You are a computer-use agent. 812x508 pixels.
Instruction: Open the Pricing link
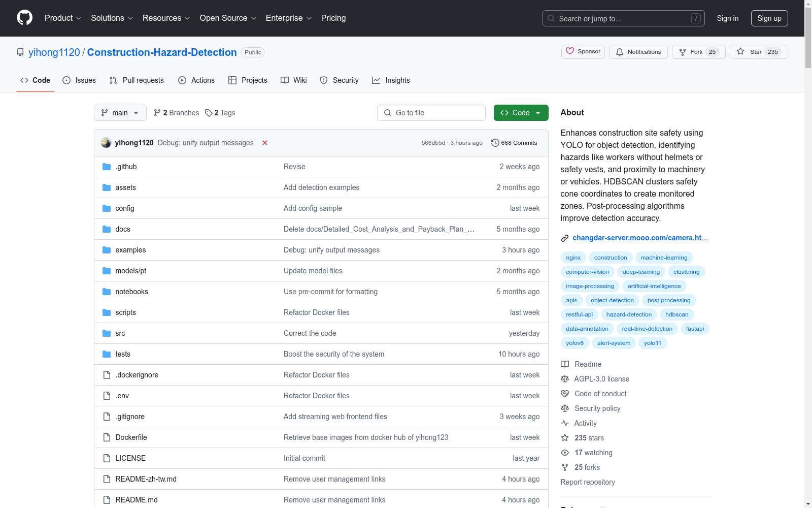pos(333,18)
